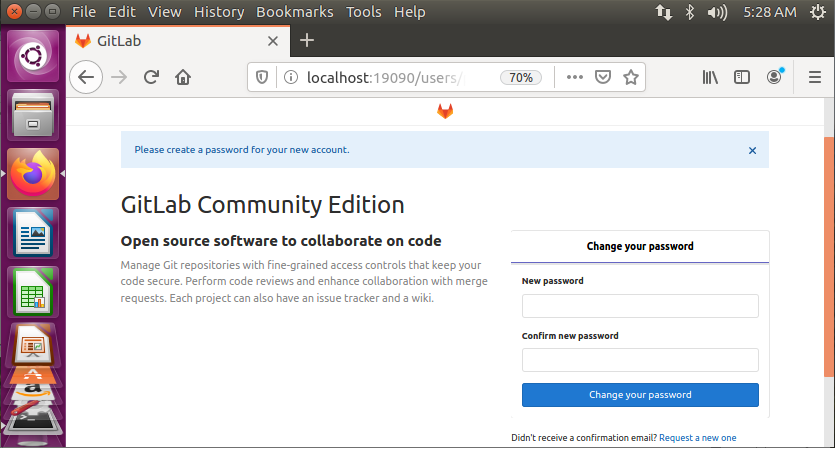This screenshot has height=449, width=835.
Task: Open Bluetooth indicator menu
Action: 690,12
